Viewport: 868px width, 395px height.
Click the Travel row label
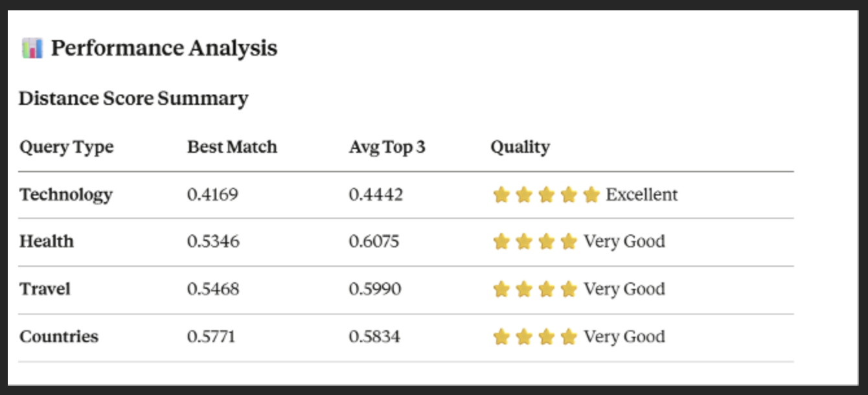(x=45, y=289)
